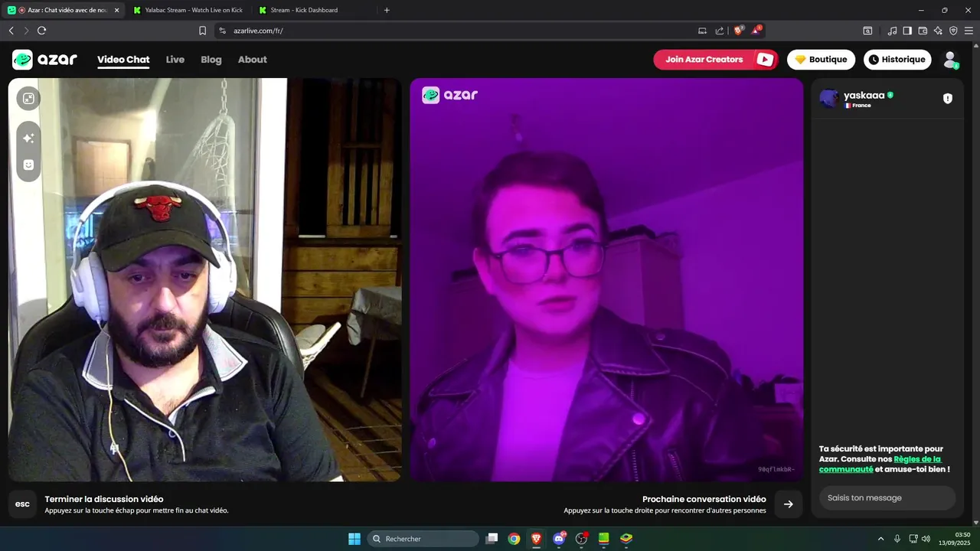980x551 pixels.
Task: Open a new browser tab
Action: pos(387,10)
